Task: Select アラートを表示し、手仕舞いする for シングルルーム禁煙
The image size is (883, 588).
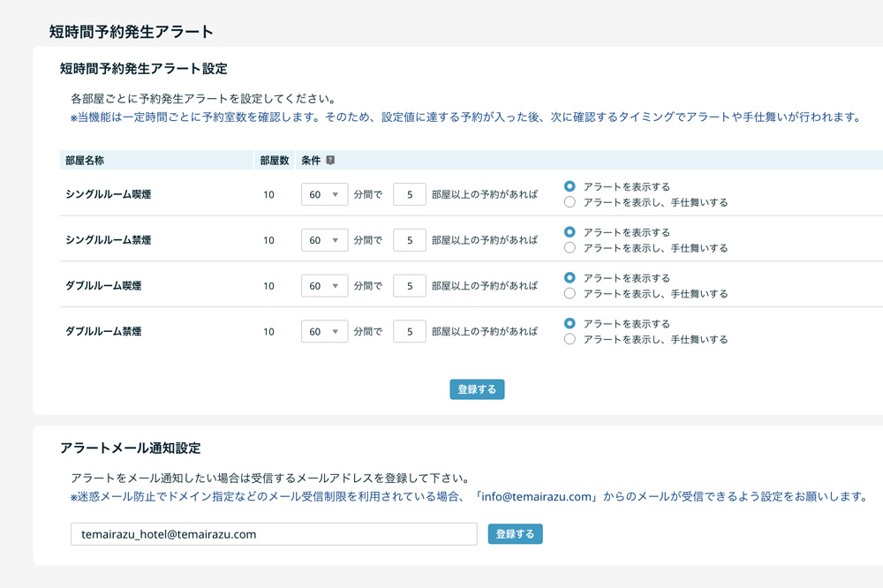Action: click(569, 247)
